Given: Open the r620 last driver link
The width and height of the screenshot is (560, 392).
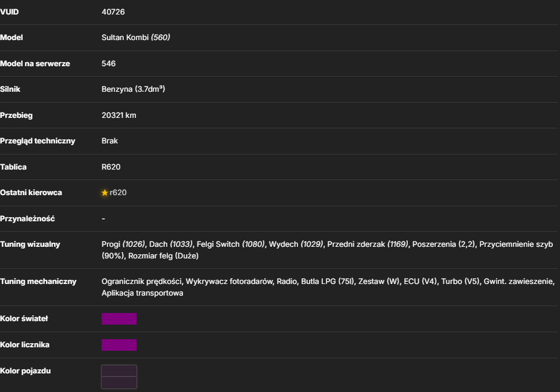Looking at the screenshot, I should click(118, 193).
